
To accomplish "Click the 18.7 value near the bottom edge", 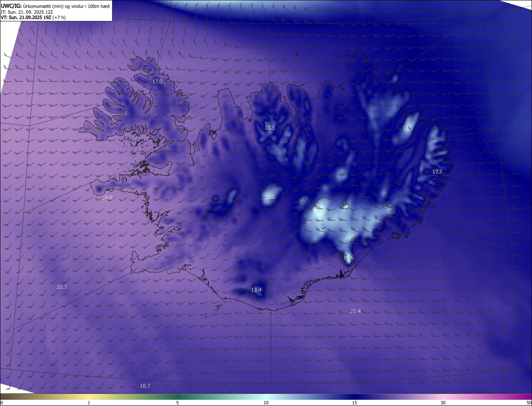I will coord(145,386).
